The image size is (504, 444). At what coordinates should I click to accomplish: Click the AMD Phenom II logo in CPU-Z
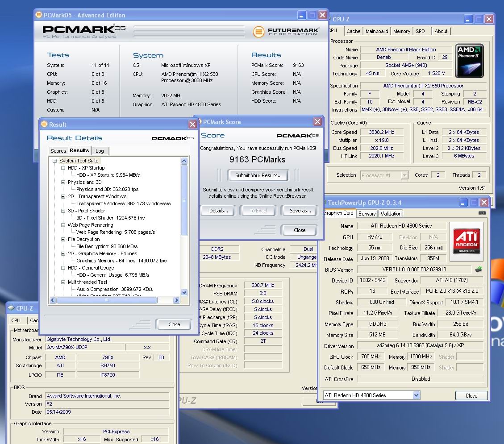coord(469,61)
